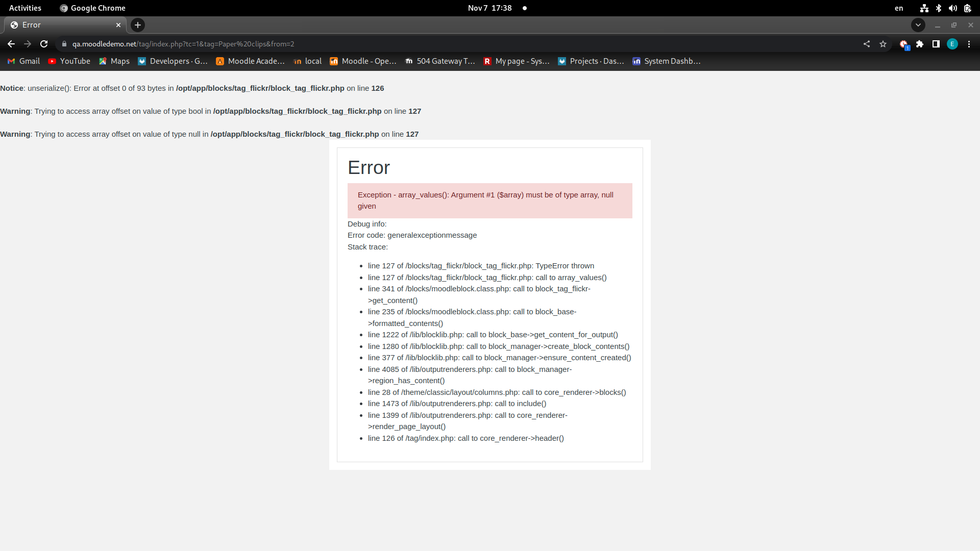Click 'Error code: generalexceptionmessage' text
Image resolution: width=980 pixels, height=551 pixels.
pos(412,235)
